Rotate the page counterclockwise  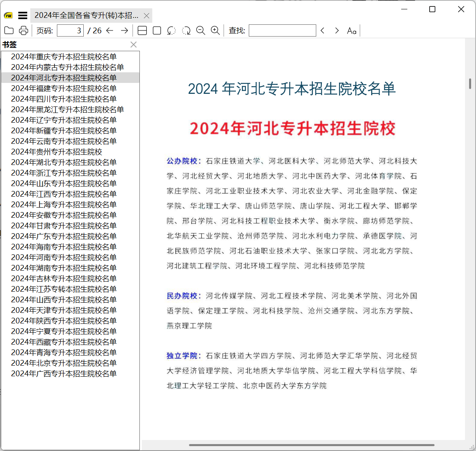click(171, 30)
